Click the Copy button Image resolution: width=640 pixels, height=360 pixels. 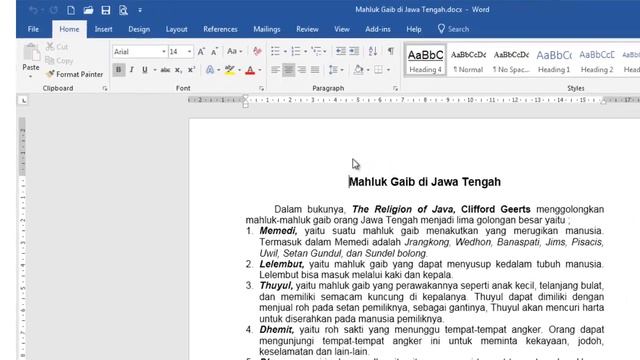[60, 61]
